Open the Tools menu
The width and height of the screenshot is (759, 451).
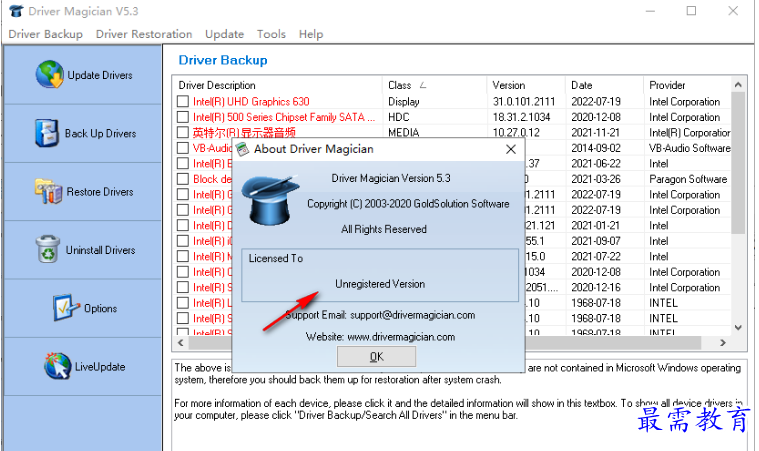(x=271, y=34)
